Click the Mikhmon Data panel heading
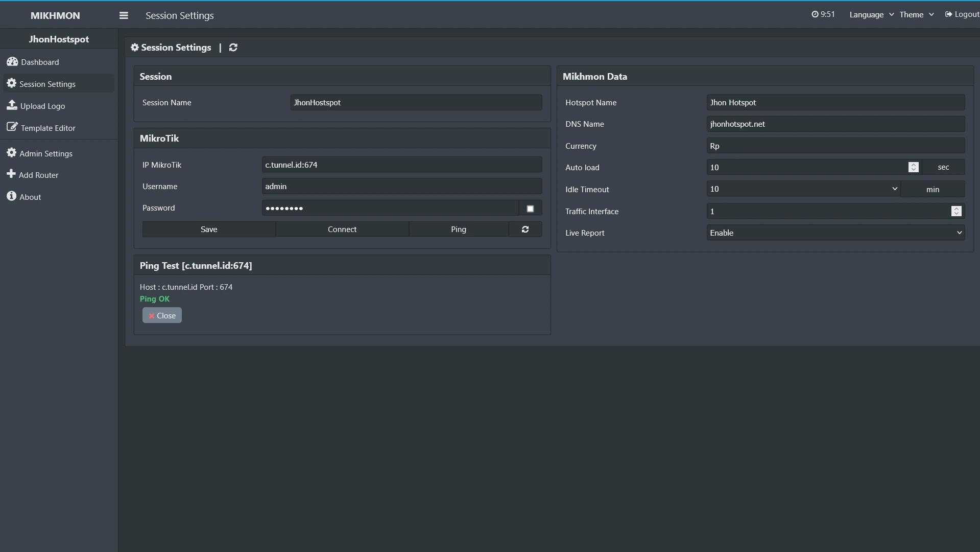Viewport: 980px width, 552px height. 595,76
